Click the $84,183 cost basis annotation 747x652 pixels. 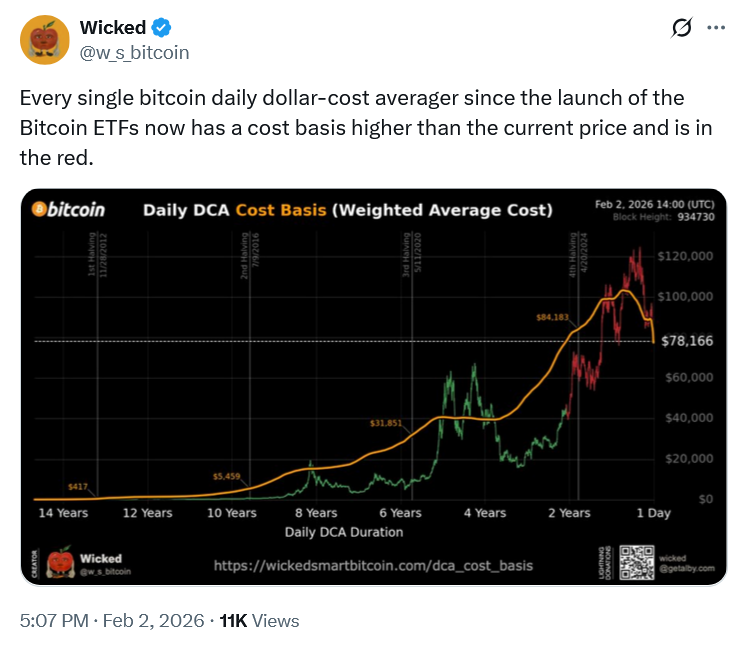(552, 318)
